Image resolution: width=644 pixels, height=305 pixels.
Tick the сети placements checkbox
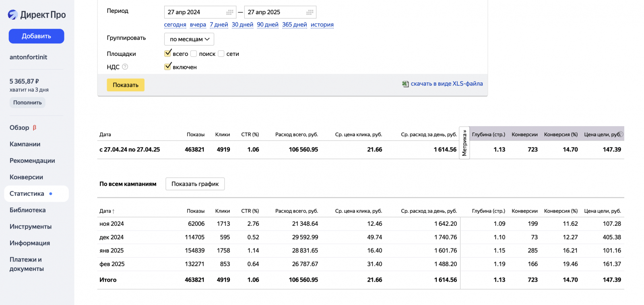[x=221, y=53]
